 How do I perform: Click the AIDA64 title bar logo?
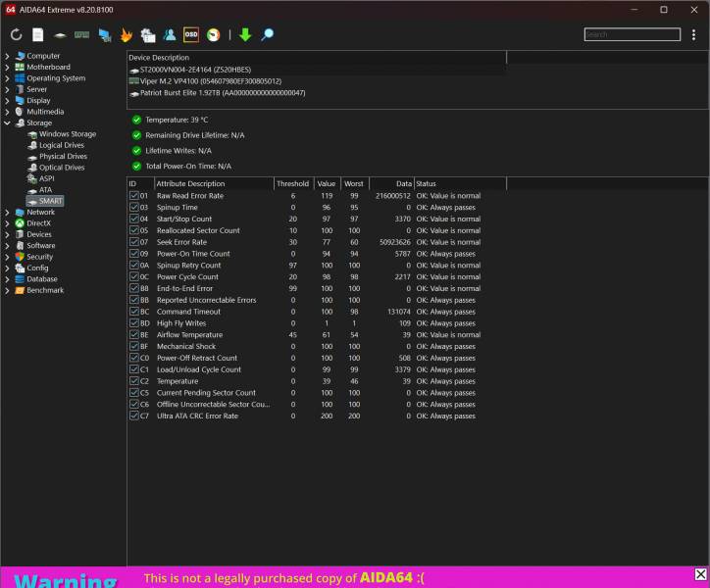[x=11, y=10]
